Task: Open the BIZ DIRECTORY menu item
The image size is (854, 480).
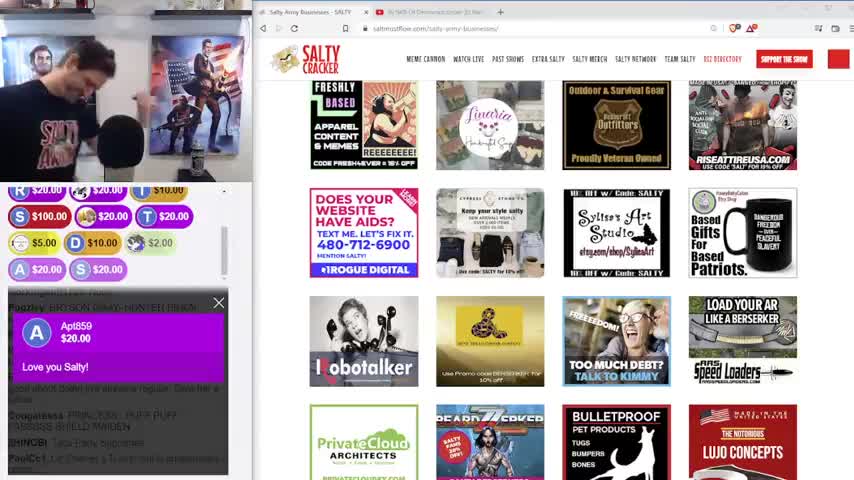Action: click(722, 59)
